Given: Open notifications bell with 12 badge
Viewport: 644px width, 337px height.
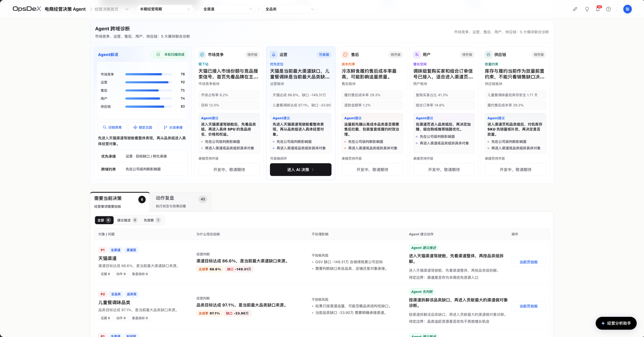Looking at the screenshot, I should [598, 9].
